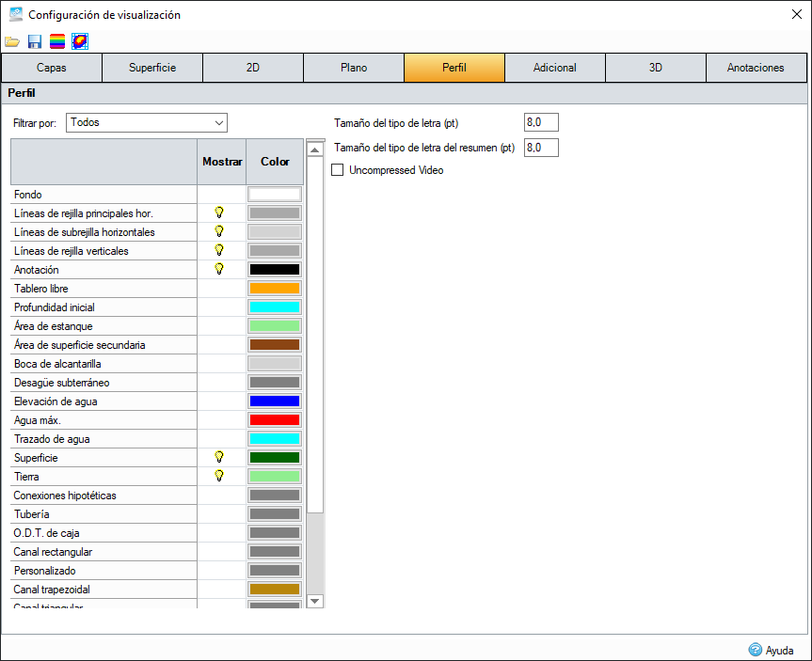The width and height of the screenshot is (812, 661).
Task: Change the black Anotación color swatch
Action: pyautogui.click(x=275, y=269)
